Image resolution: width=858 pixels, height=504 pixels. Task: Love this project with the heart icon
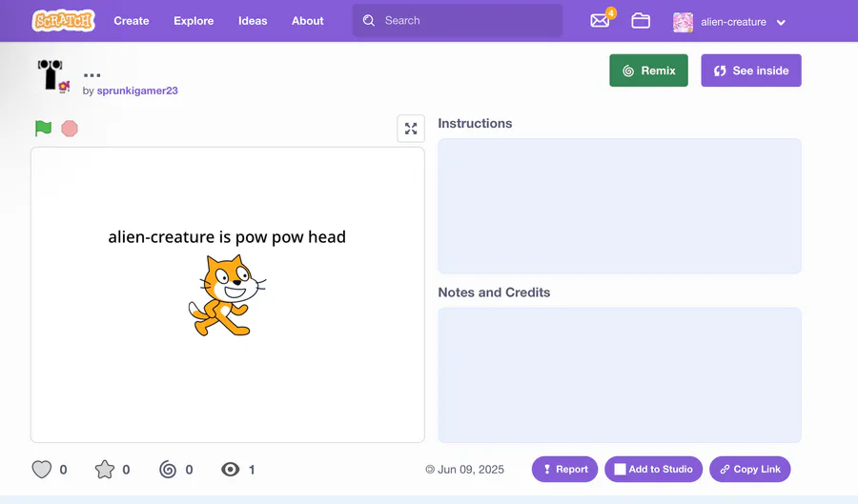coord(42,470)
